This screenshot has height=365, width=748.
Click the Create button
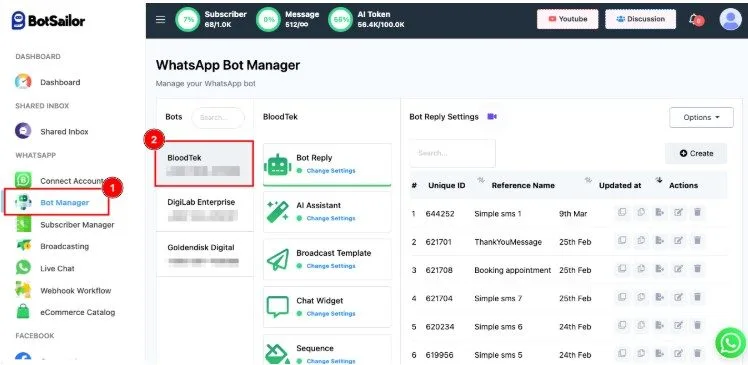[696, 153]
